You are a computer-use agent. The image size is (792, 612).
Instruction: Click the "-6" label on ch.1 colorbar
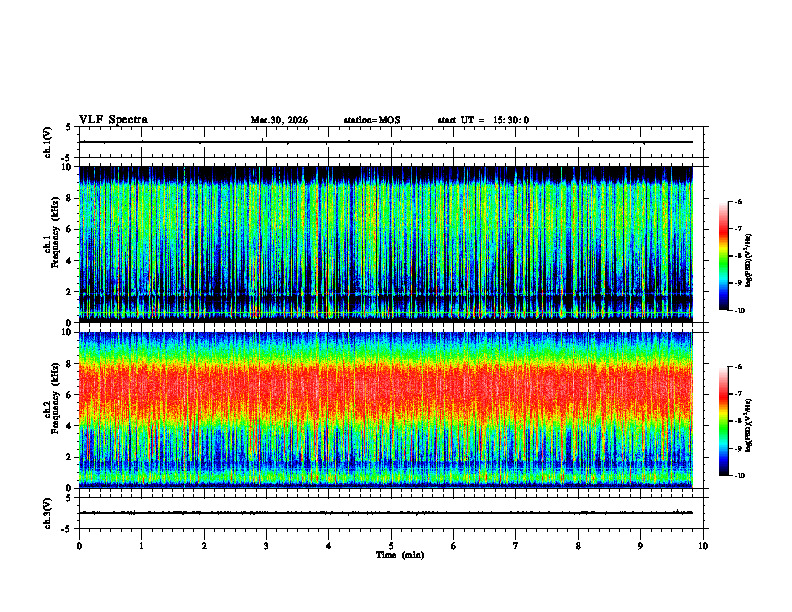tap(738, 201)
